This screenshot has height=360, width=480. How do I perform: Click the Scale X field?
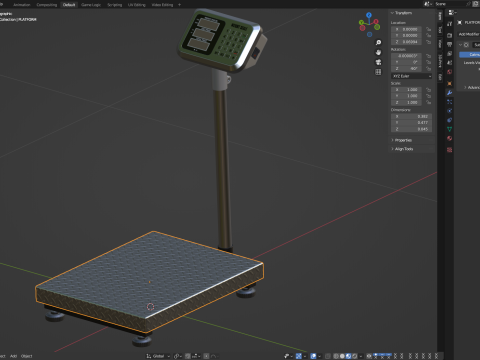[x=406, y=90]
